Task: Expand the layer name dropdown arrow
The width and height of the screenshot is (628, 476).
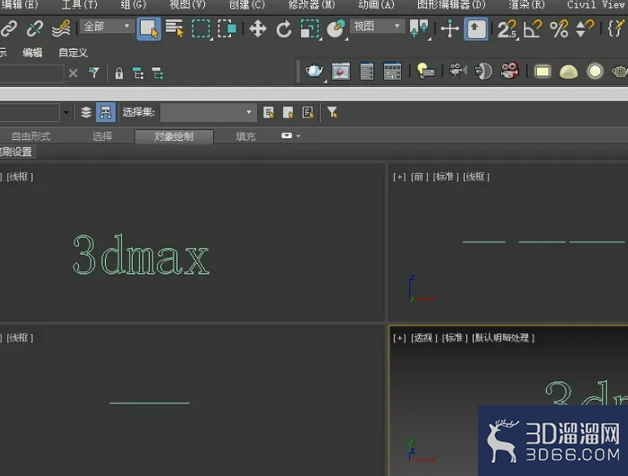Action: tap(66, 113)
